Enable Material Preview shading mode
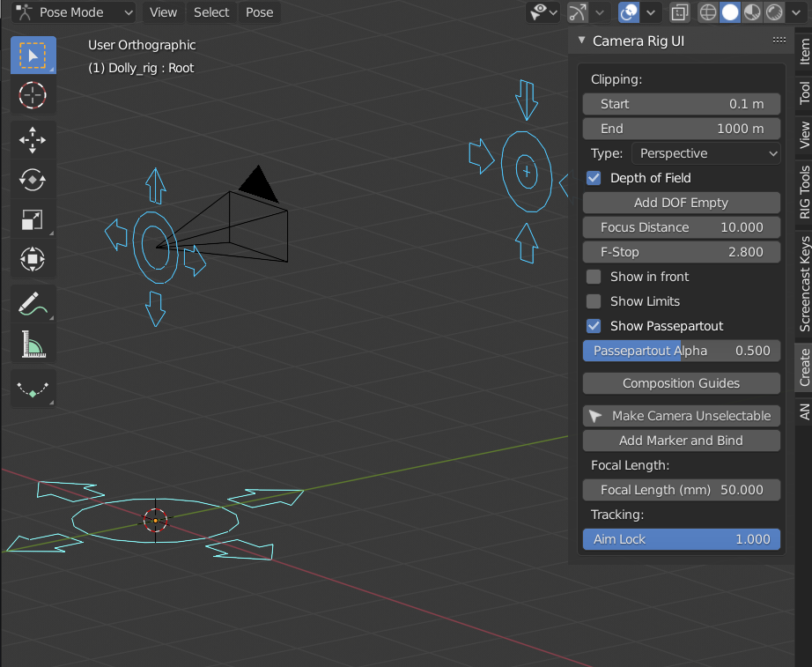This screenshot has height=667, width=812. [751, 12]
